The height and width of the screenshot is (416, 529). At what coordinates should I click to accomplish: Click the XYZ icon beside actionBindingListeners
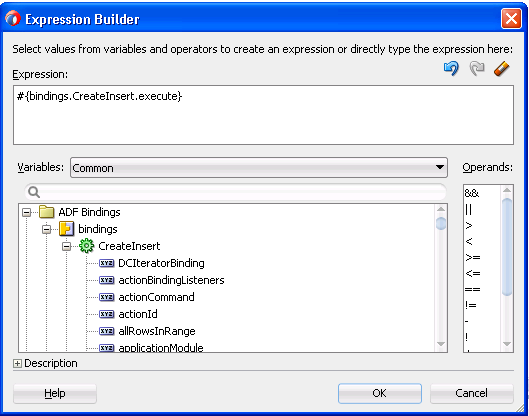click(107, 280)
